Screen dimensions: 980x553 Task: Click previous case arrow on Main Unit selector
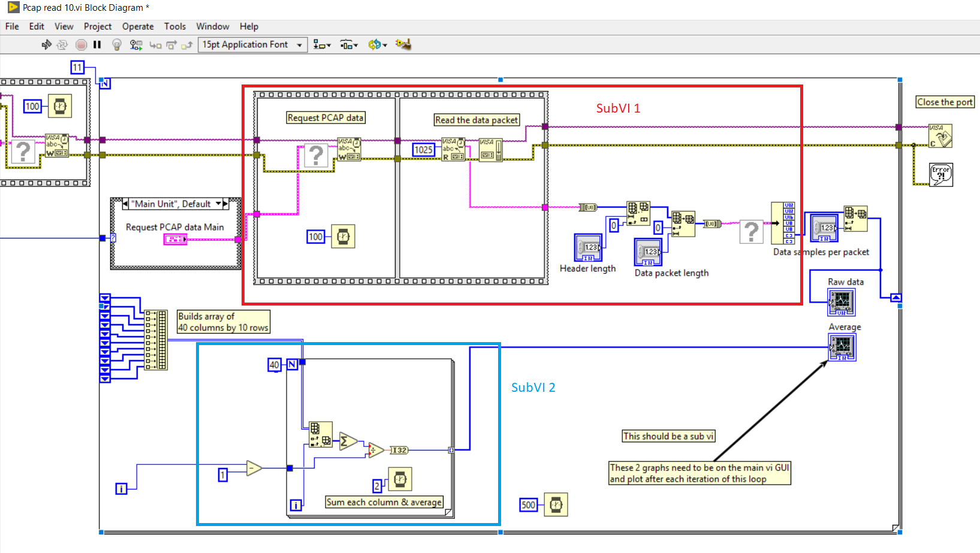click(x=125, y=204)
